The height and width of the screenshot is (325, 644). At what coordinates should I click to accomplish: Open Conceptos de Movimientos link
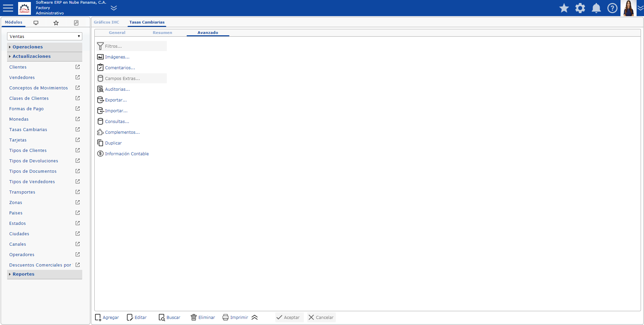click(x=39, y=88)
